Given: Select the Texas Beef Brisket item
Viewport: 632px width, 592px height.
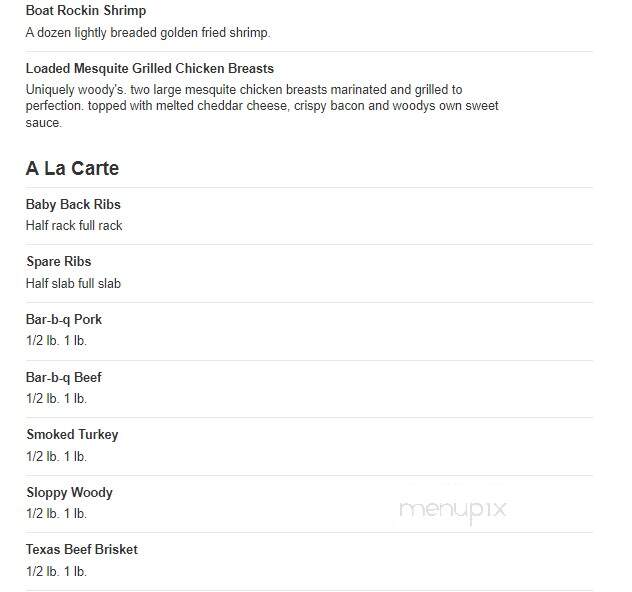Looking at the screenshot, I should 82,550.
